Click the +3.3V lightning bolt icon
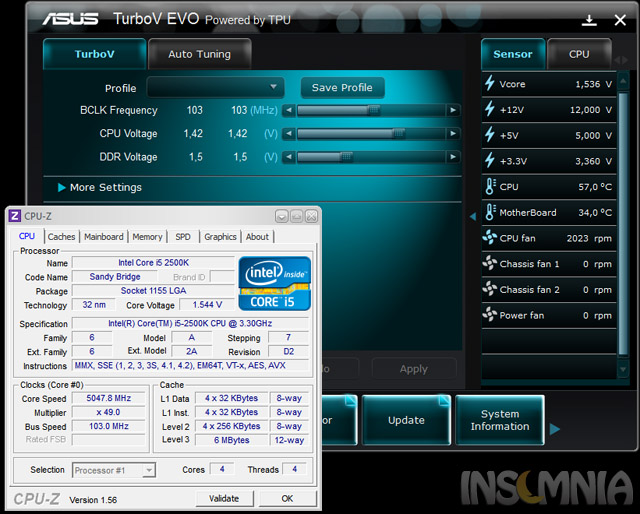Viewport: 640px width, 514px height. [x=489, y=160]
